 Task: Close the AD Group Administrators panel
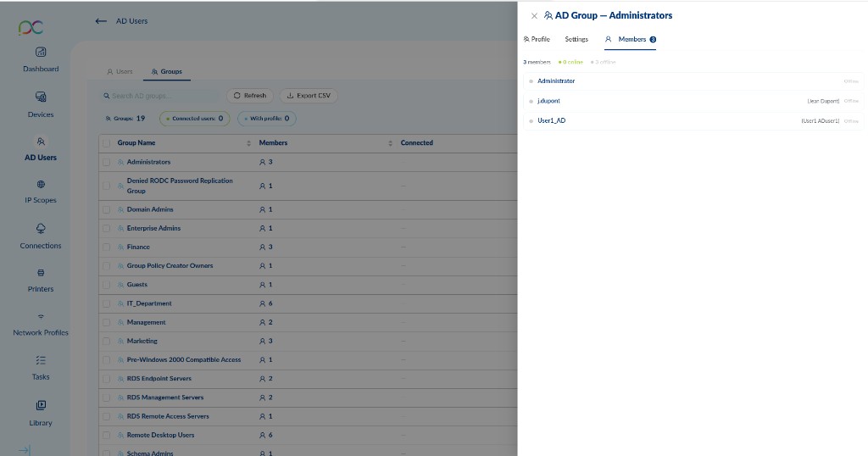pyautogui.click(x=534, y=16)
